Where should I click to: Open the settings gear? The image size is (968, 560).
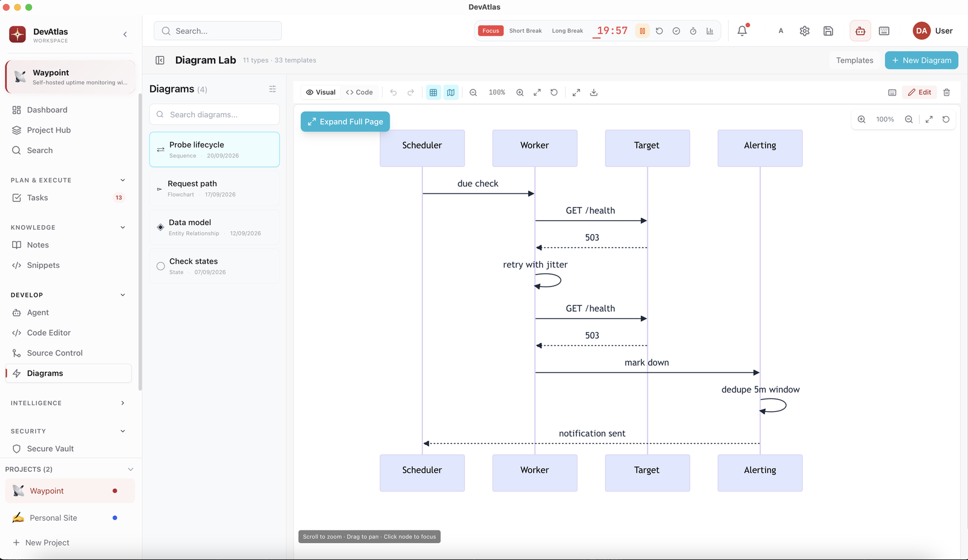coord(805,31)
